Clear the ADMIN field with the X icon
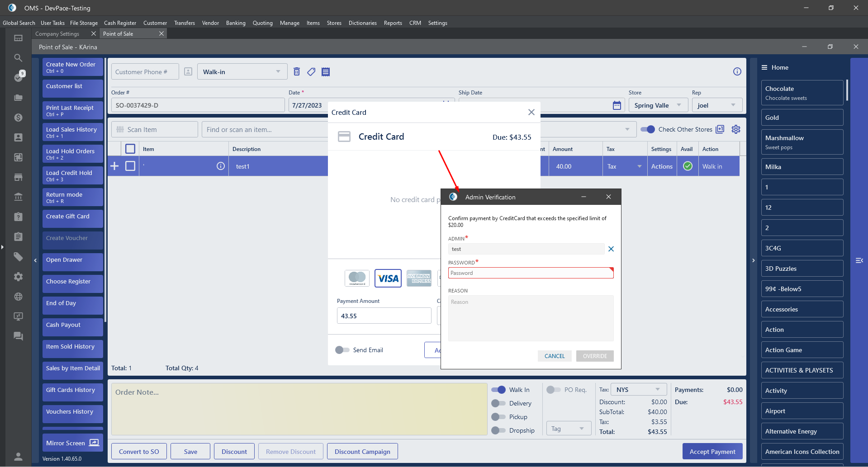Viewport: 868px width, 467px height. click(611, 249)
